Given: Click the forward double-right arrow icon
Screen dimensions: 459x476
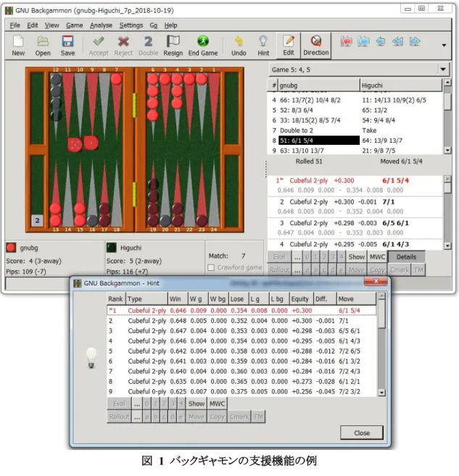Looking at the screenshot, I should coord(415,41).
